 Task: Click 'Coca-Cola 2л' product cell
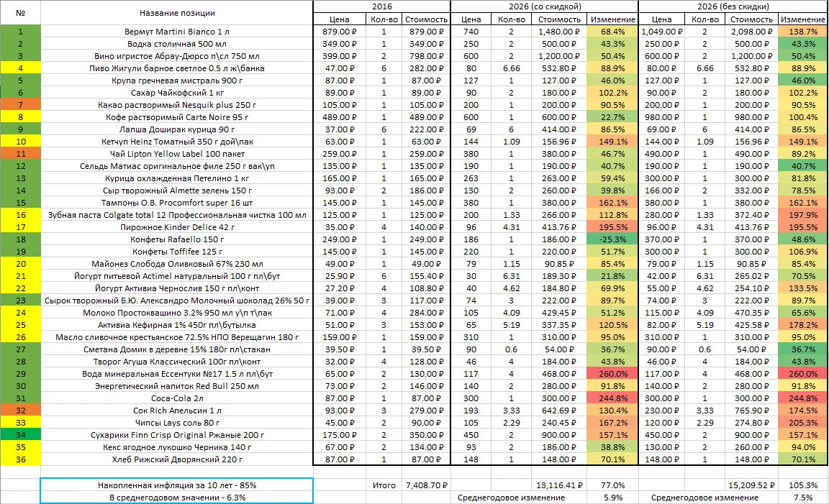(x=176, y=398)
